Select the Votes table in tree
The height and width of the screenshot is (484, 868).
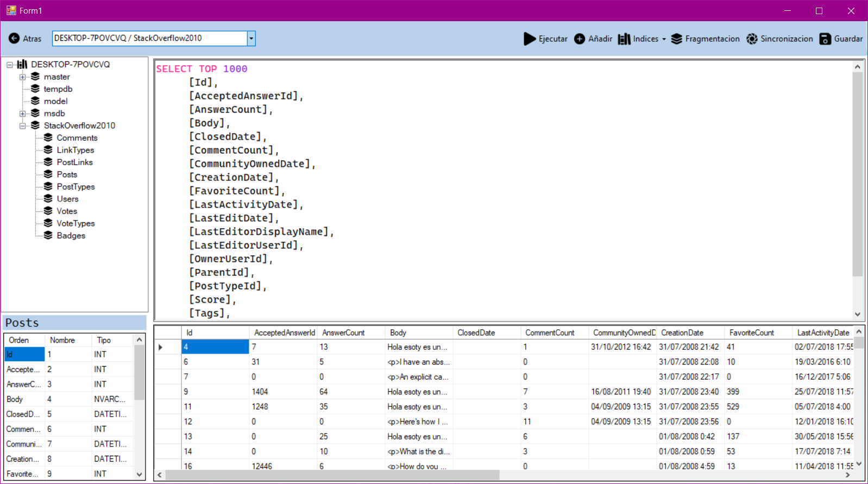[x=67, y=211]
